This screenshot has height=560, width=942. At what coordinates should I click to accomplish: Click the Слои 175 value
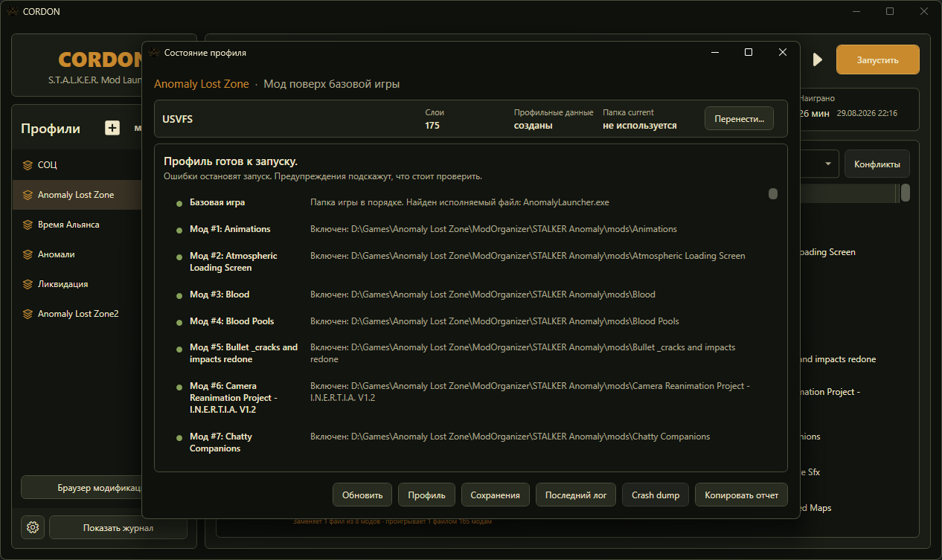(432, 126)
